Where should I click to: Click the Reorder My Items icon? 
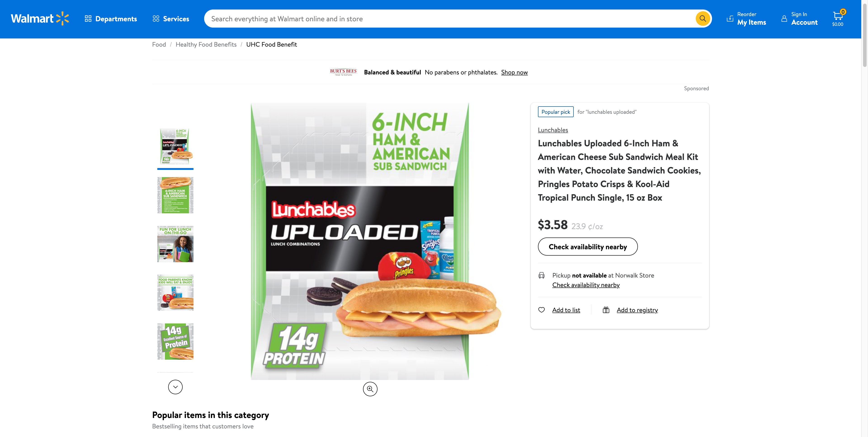point(730,19)
